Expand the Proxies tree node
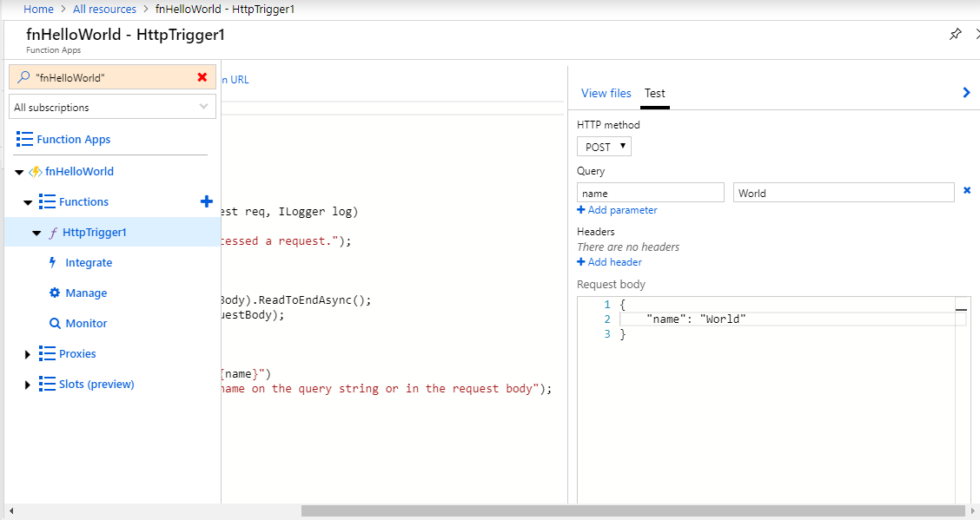980x520 pixels. click(x=27, y=353)
